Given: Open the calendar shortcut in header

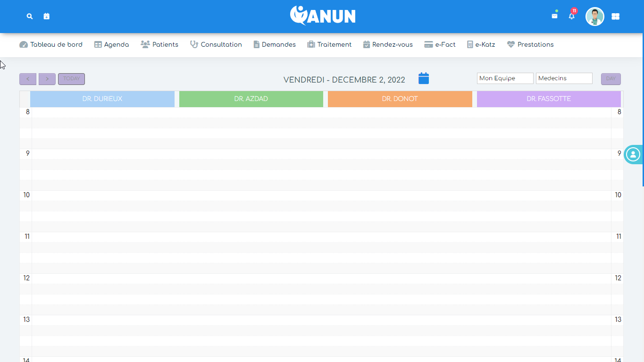Looking at the screenshot, I should [46, 16].
